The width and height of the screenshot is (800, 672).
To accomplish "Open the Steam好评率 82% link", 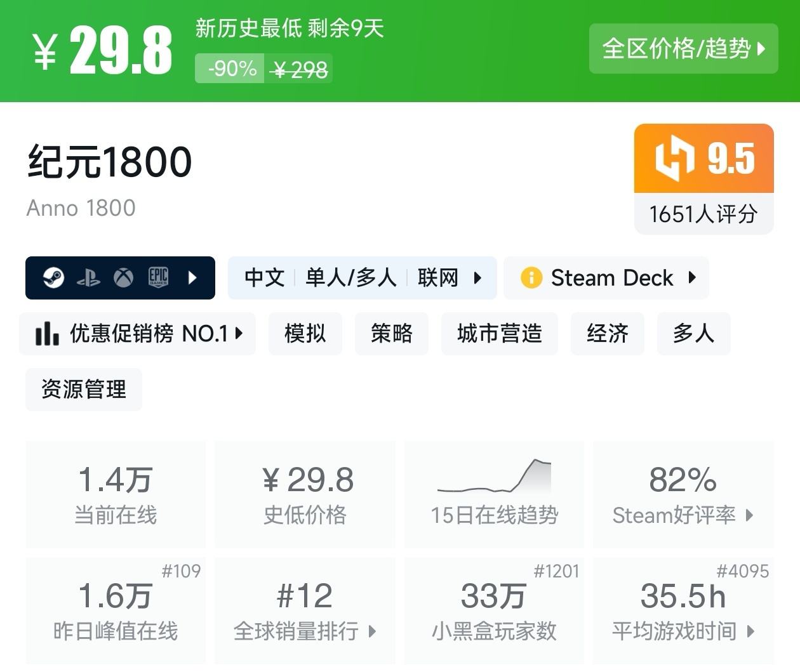I will tap(683, 515).
